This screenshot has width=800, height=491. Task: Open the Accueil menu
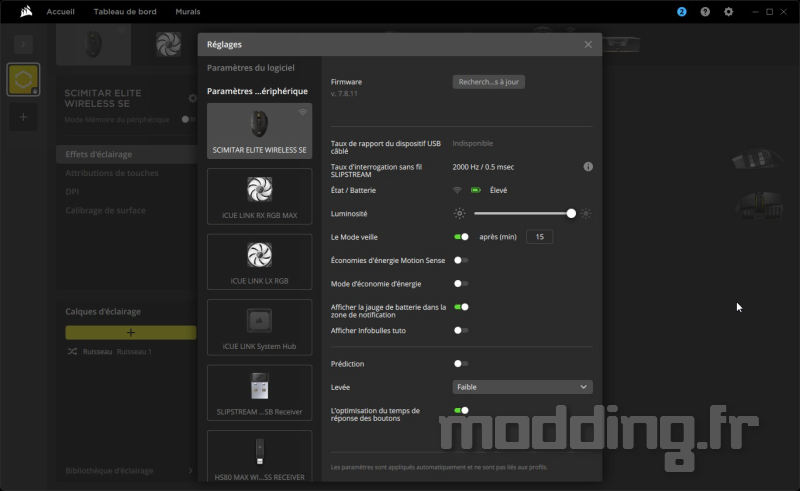tap(60, 12)
